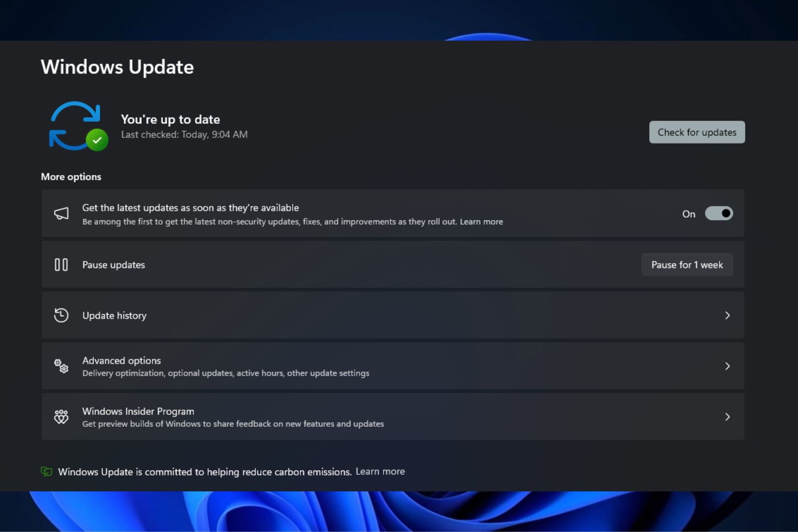Click the Update history clock icon
798x532 pixels.
coord(61,315)
